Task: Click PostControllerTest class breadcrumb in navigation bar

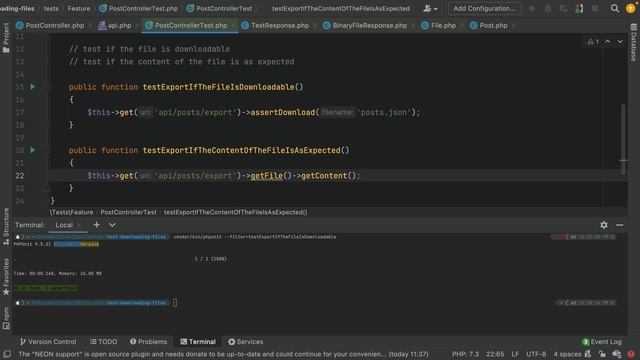Action: click(219, 8)
